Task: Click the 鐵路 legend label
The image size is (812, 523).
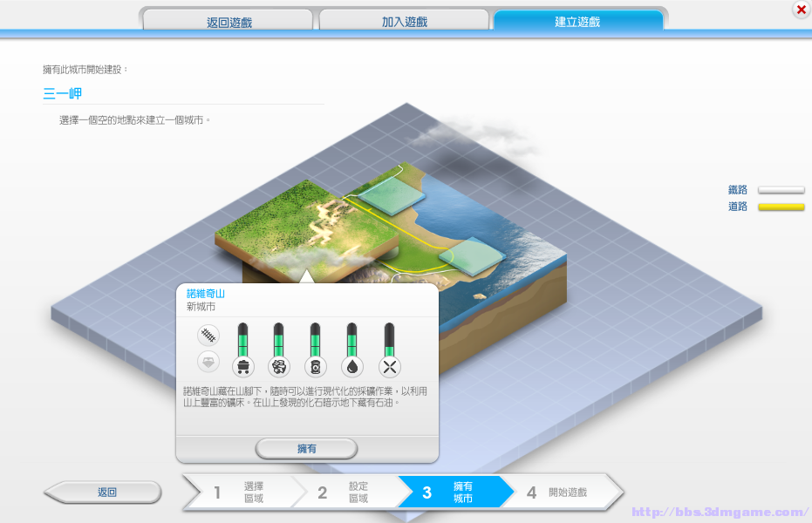Action: point(738,190)
